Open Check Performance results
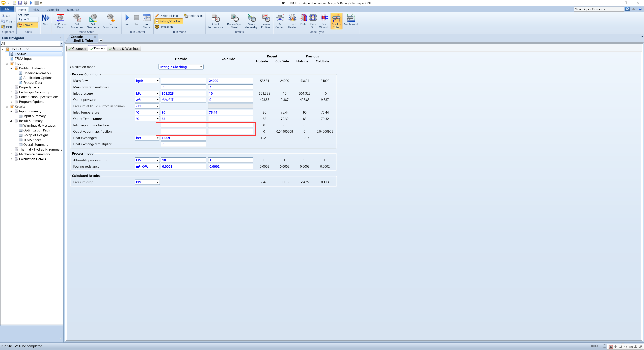This screenshot has height=350, width=644. pyautogui.click(x=215, y=21)
